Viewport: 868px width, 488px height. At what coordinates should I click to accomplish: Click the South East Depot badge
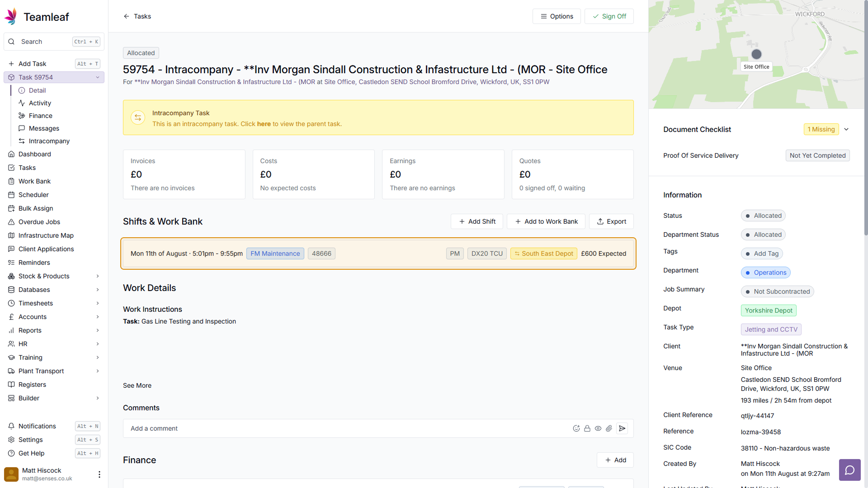coord(544,253)
